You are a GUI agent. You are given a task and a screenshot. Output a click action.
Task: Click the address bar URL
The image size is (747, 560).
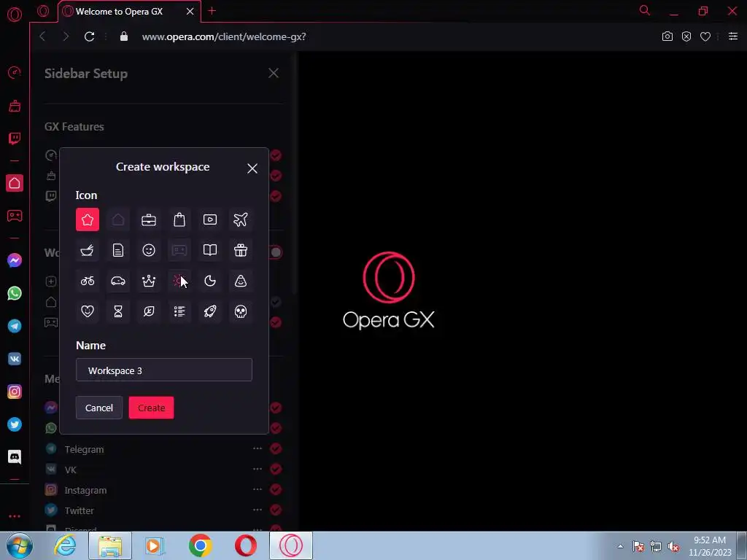click(x=224, y=36)
